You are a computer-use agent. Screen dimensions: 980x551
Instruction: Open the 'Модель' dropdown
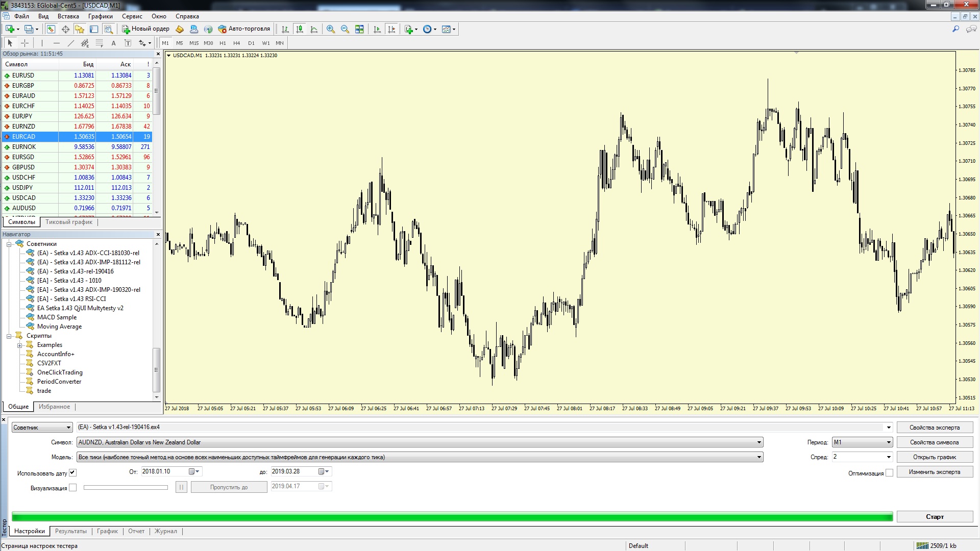tap(759, 457)
